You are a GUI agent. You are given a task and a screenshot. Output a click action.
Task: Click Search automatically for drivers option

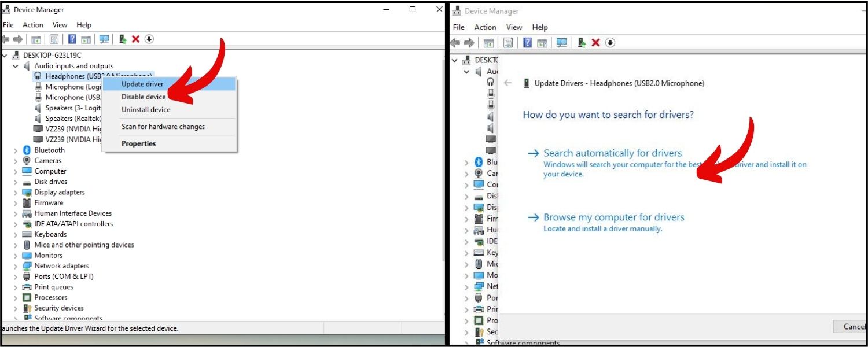click(x=612, y=153)
